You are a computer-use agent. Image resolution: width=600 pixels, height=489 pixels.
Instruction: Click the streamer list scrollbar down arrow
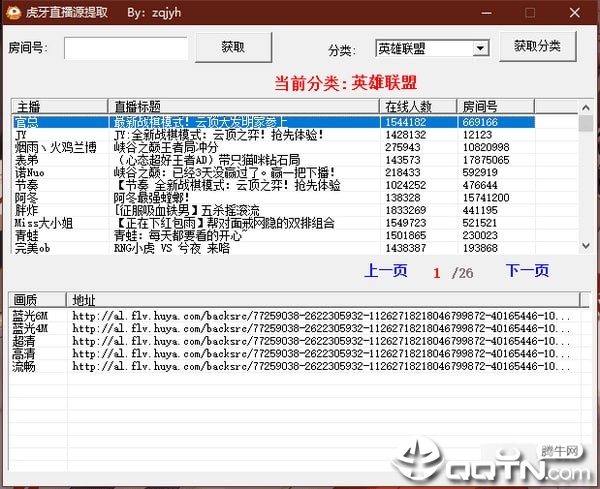click(x=585, y=246)
